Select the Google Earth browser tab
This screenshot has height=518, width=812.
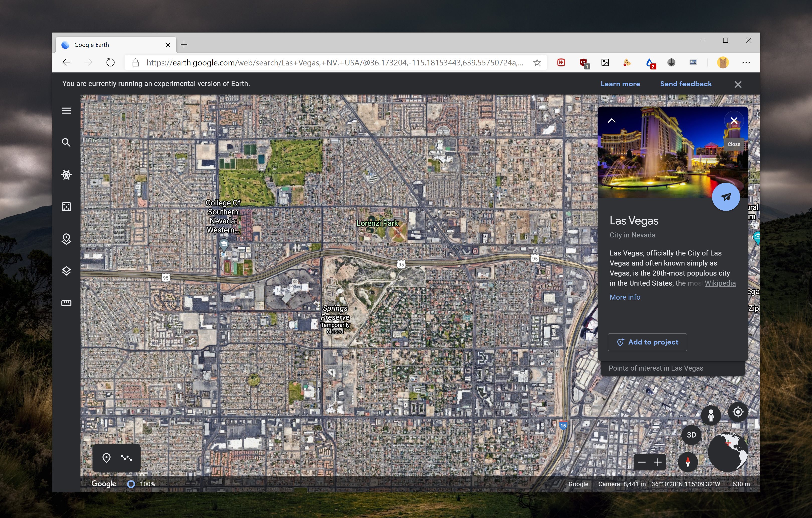pyautogui.click(x=116, y=45)
